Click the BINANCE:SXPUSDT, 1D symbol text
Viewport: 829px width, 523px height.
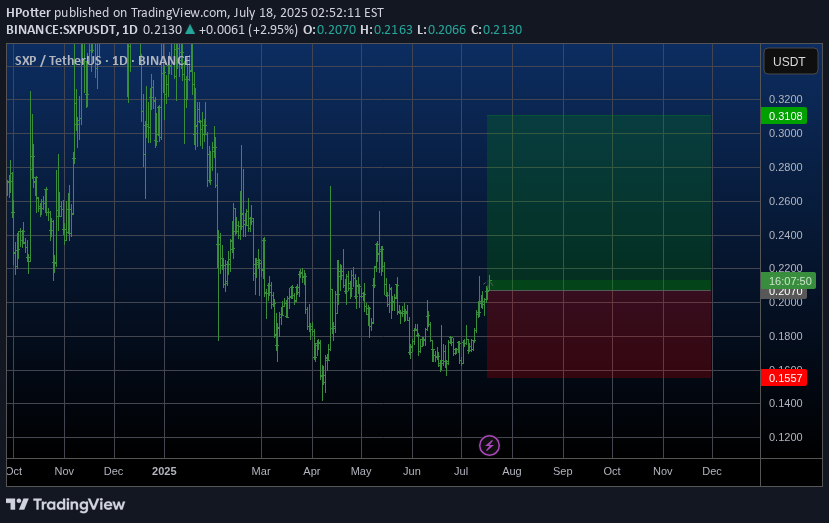(72, 30)
